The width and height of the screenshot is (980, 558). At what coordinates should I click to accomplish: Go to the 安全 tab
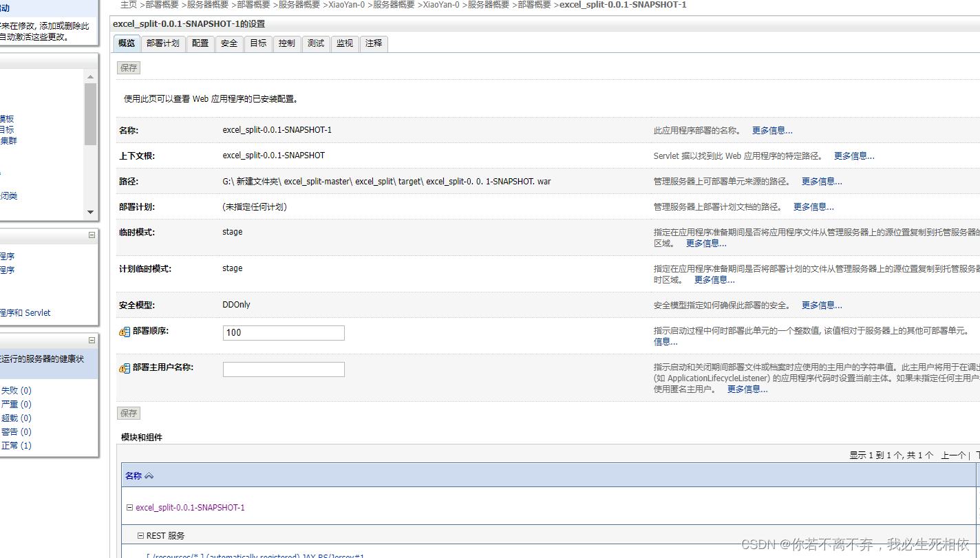[x=229, y=43]
